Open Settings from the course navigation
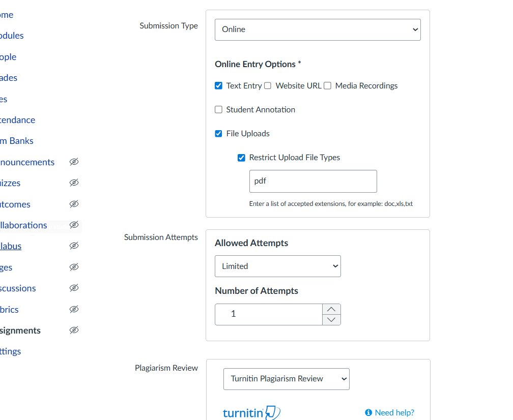Screen dimensions: 513x420 [11, 351]
